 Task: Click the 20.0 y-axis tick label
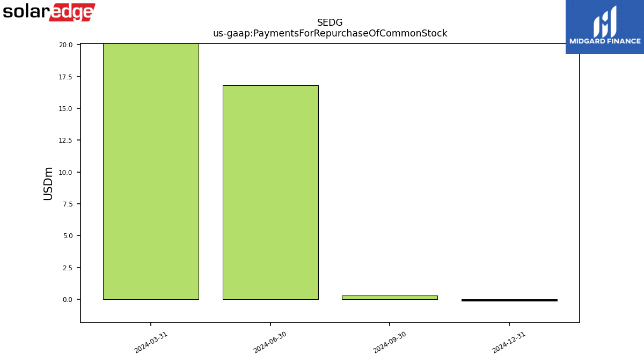pyautogui.click(x=65, y=45)
